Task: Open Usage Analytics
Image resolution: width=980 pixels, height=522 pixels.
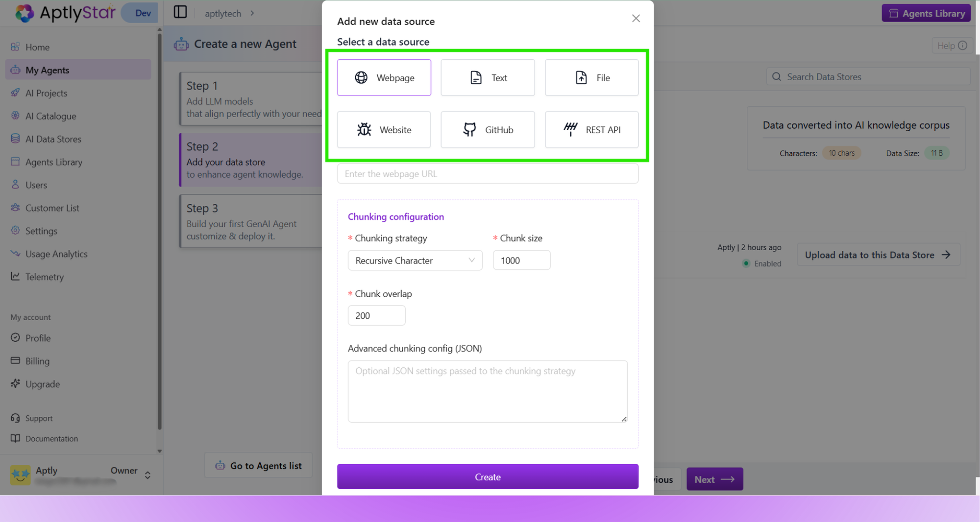Action: (x=55, y=254)
